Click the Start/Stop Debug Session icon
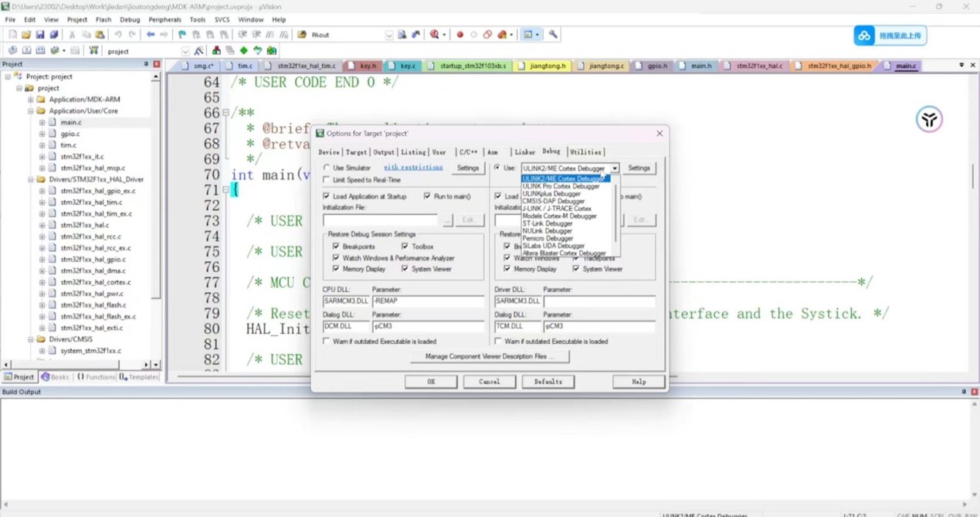This screenshot has width=980, height=517. [435, 35]
